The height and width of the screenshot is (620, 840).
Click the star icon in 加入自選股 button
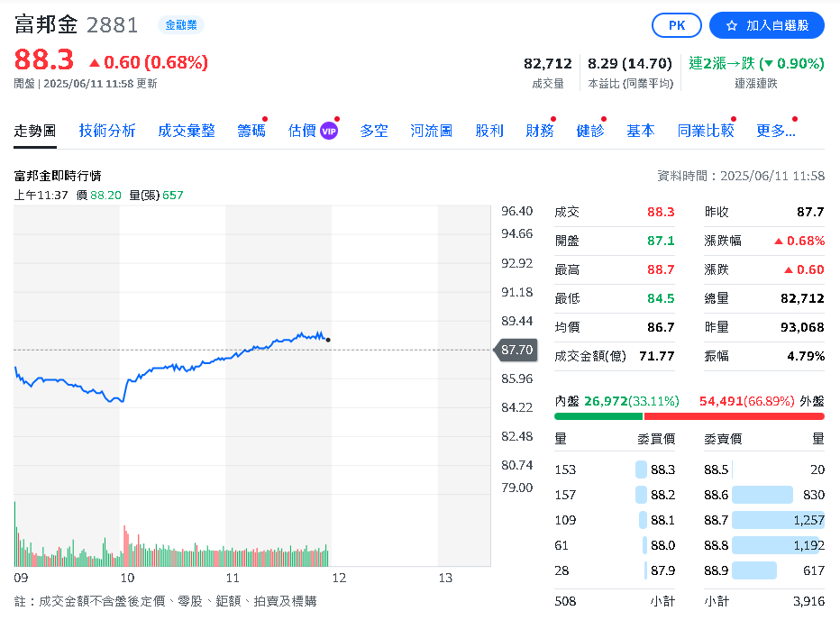(x=731, y=26)
